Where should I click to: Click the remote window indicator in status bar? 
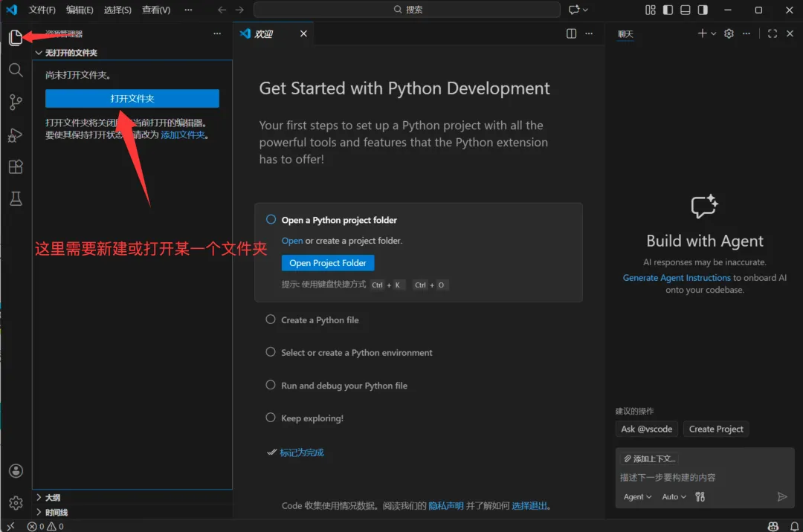(10, 526)
